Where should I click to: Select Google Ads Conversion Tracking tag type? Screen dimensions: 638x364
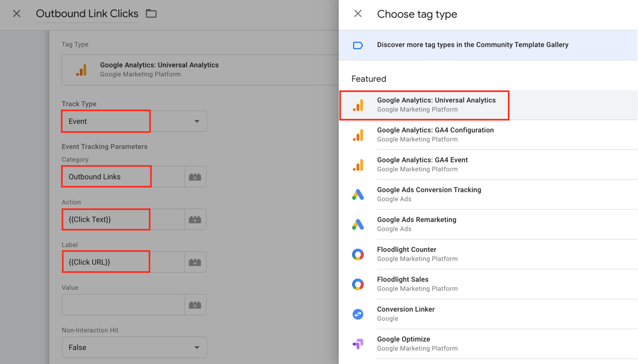pyautogui.click(x=489, y=194)
